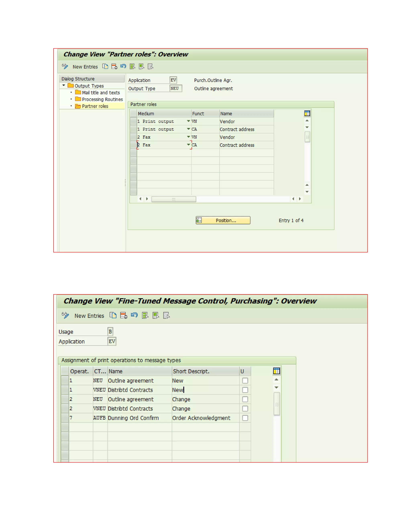Click Output Type field containing NEU
The width and height of the screenshot is (411, 532).
pos(176,88)
